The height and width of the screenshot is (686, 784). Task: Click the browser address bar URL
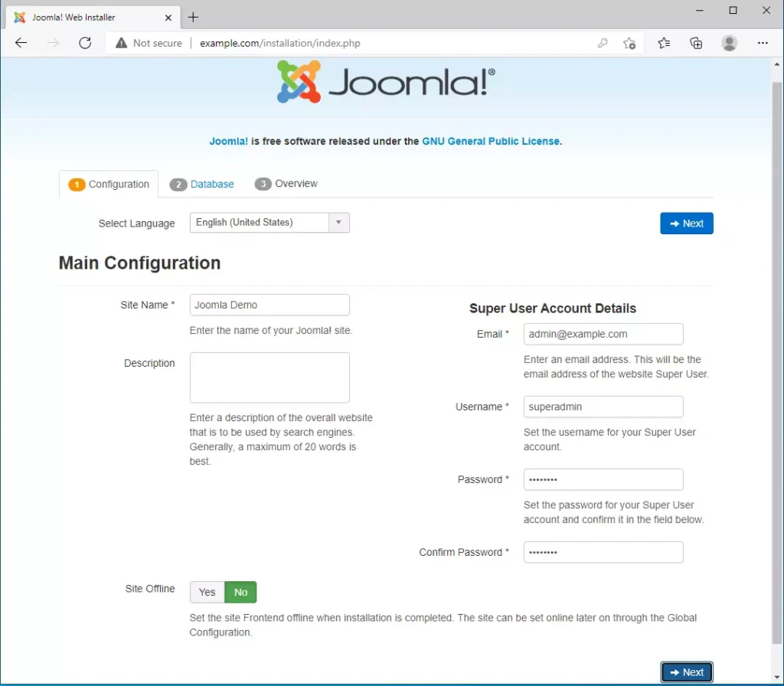coord(280,43)
